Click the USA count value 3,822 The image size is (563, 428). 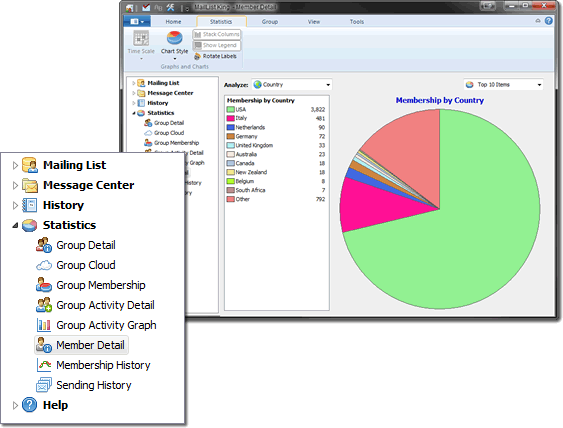pyautogui.click(x=318, y=110)
